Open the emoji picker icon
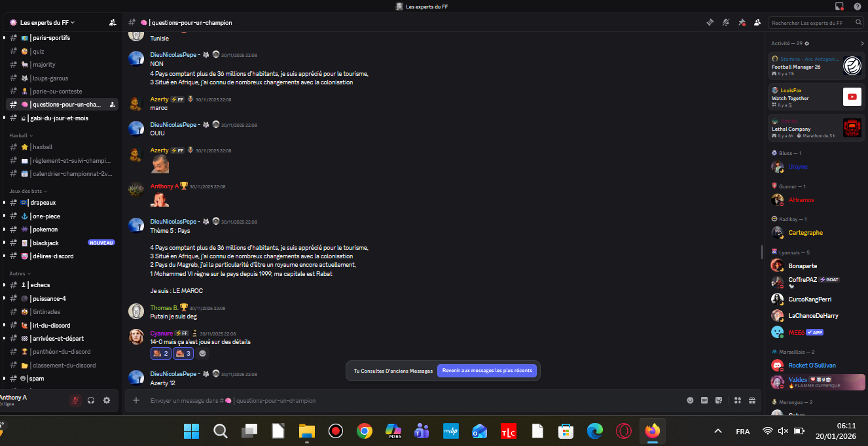 (690, 400)
